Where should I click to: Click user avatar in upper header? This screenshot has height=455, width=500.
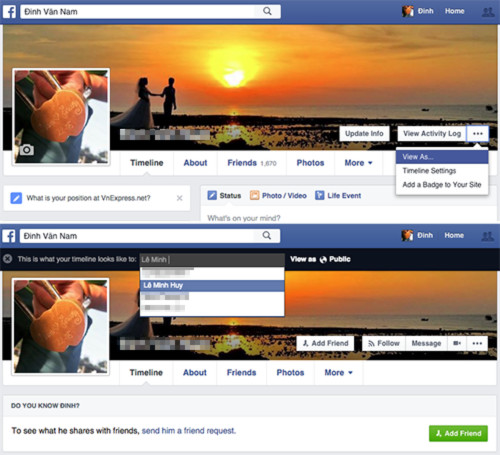[x=408, y=11]
